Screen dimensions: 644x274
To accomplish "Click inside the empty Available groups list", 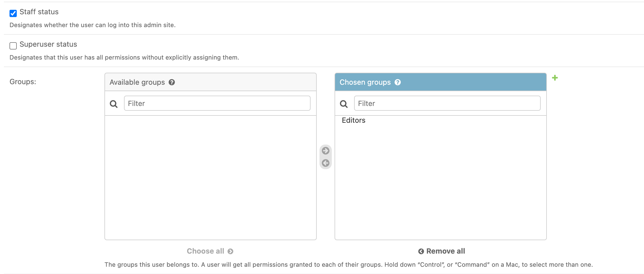I will tap(210, 176).
